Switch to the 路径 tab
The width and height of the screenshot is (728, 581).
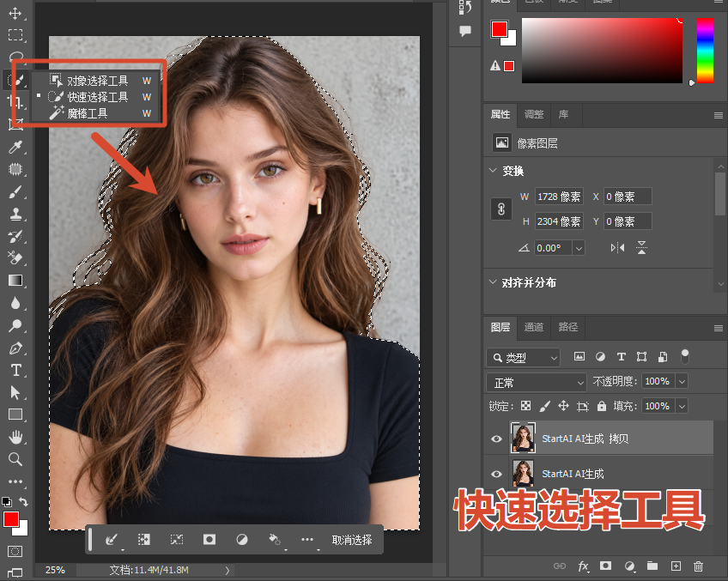[567, 327]
